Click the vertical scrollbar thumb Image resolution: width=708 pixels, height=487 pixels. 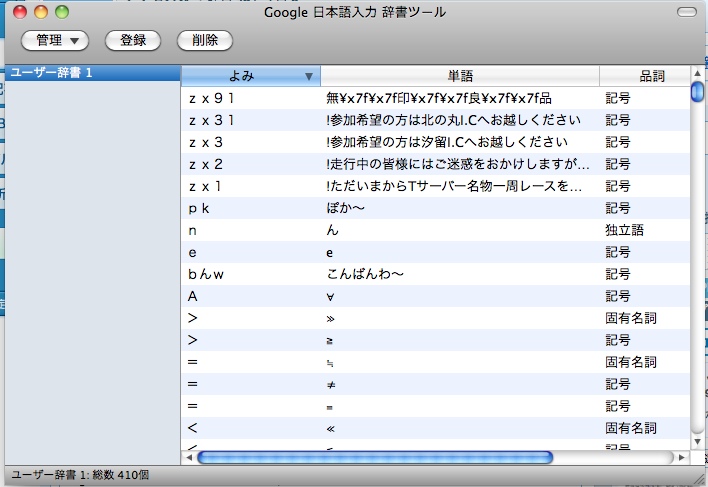(697, 92)
